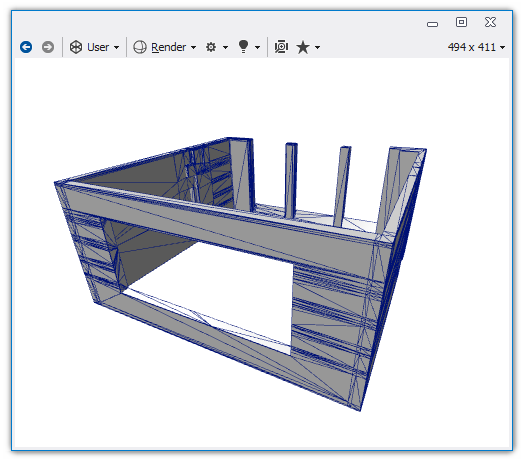Expand the Render mode dropdown arrow
Image resolution: width=525 pixels, height=460 pixels.
193,48
